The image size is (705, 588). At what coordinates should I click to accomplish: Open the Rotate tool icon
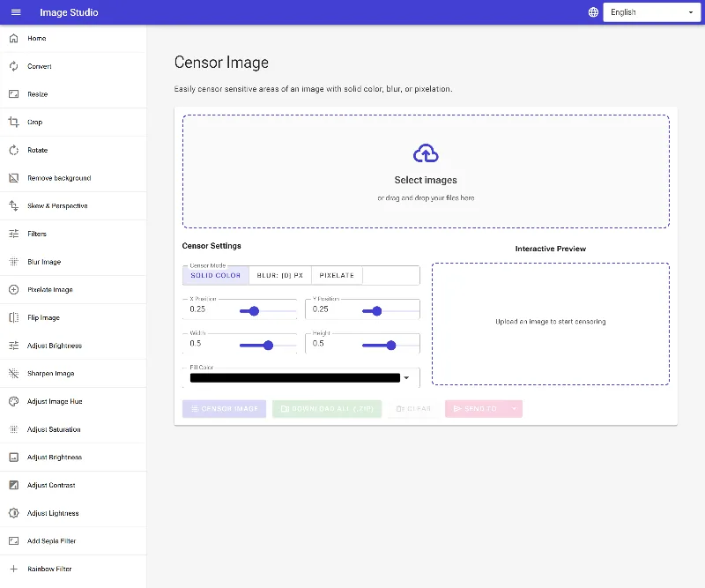[x=14, y=150]
